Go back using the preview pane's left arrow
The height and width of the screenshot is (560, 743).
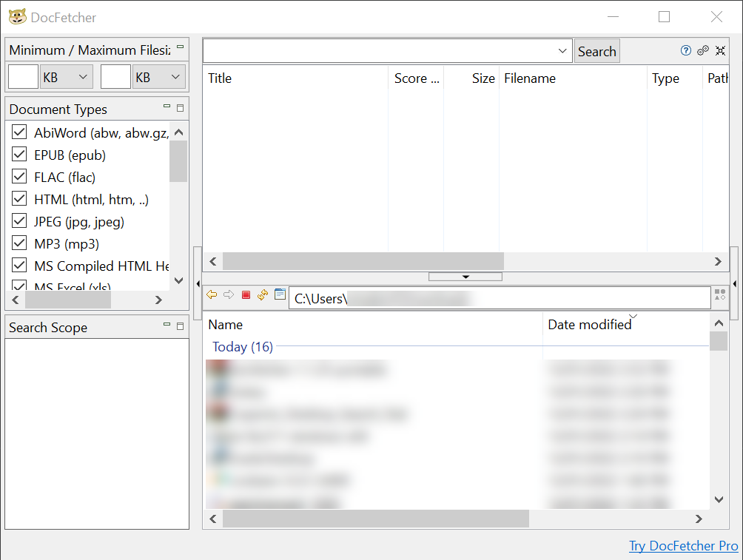[212, 294]
